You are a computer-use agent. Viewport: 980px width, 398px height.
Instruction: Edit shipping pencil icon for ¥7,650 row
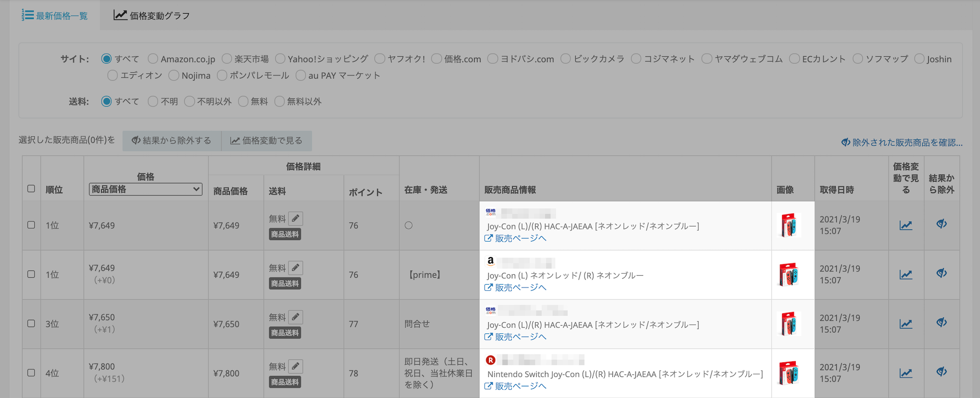(295, 317)
